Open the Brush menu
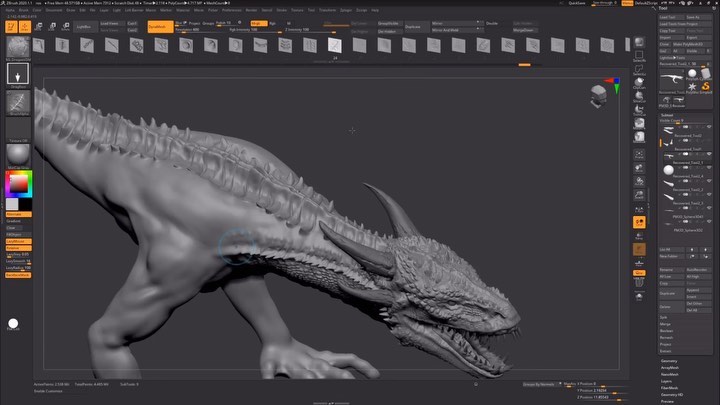The width and height of the screenshot is (720, 405). [x=23, y=10]
